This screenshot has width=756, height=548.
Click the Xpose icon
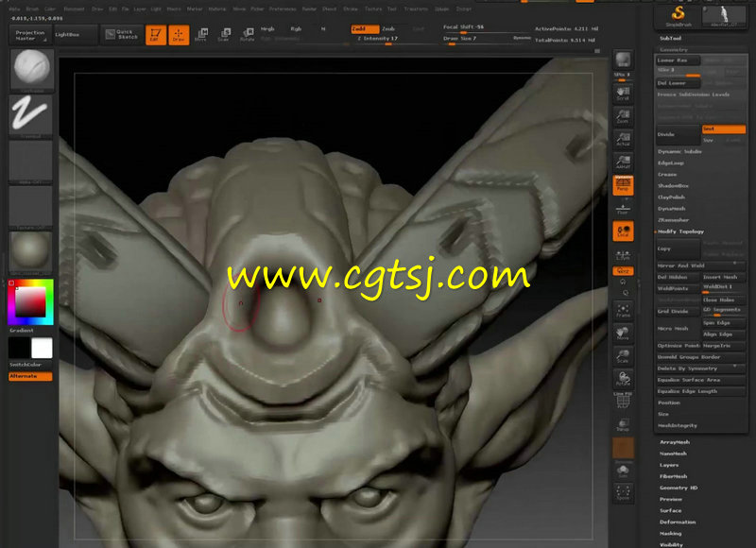623,493
